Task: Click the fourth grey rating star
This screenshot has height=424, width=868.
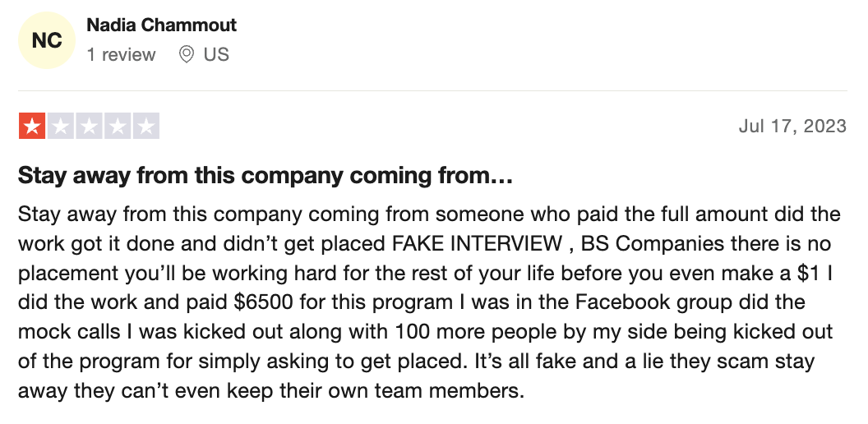Action: click(118, 126)
